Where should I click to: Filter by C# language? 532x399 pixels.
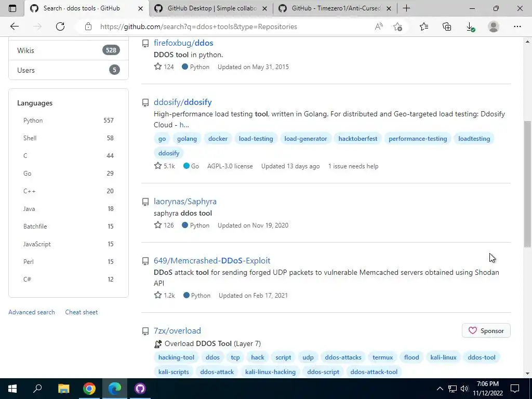click(68, 279)
